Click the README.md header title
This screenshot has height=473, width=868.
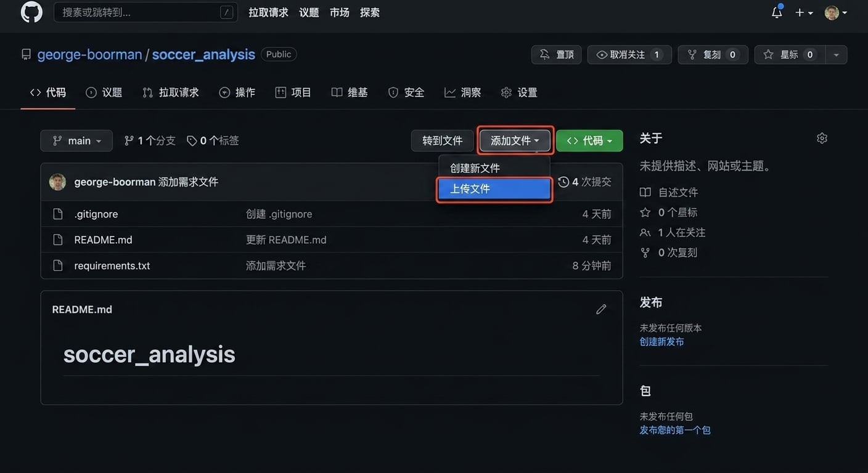coord(82,309)
